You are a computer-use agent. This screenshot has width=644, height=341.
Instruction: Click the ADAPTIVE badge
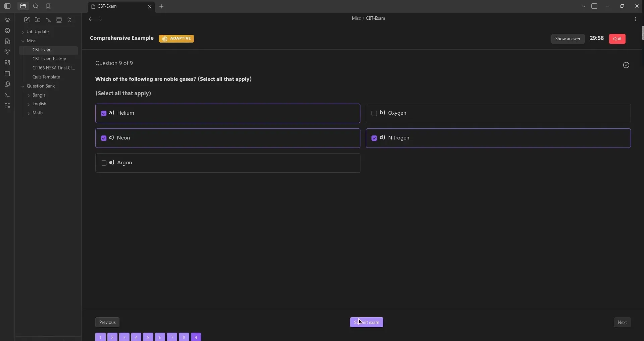177,39
